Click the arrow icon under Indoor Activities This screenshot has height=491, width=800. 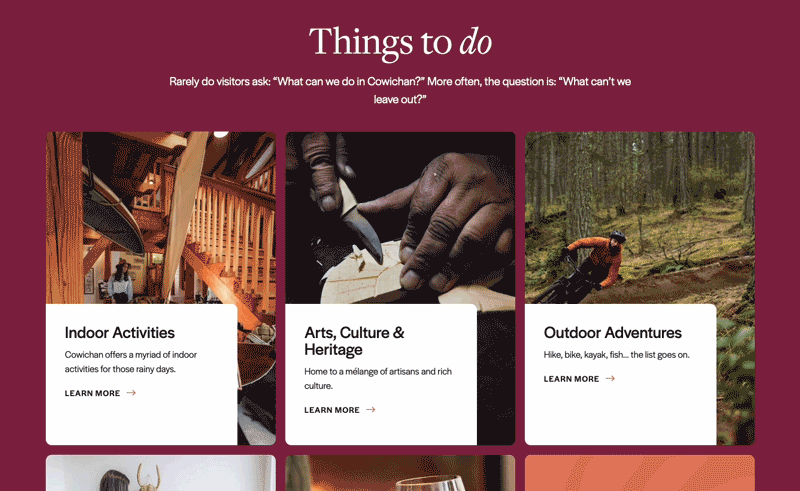(131, 392)
